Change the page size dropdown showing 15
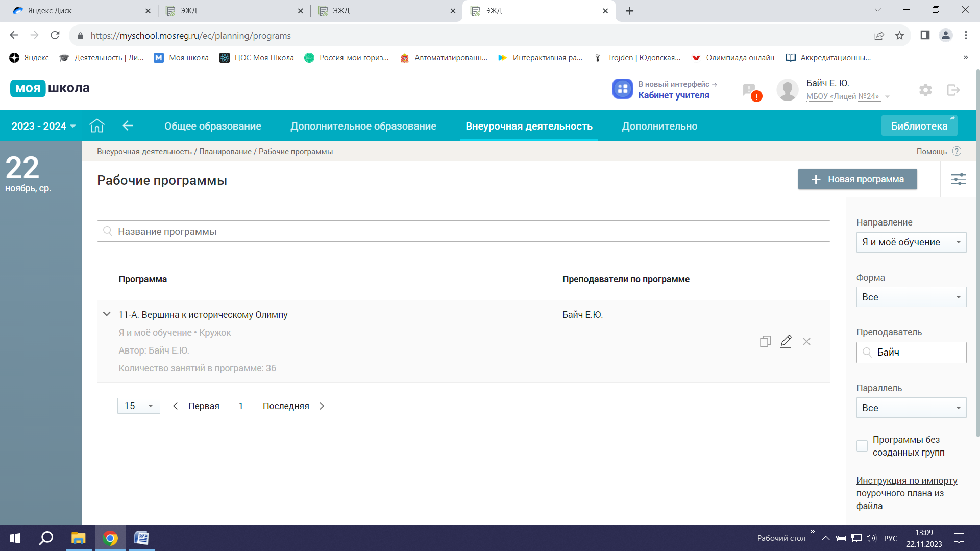The image size is (980, 551). click(x=138, y=406)
